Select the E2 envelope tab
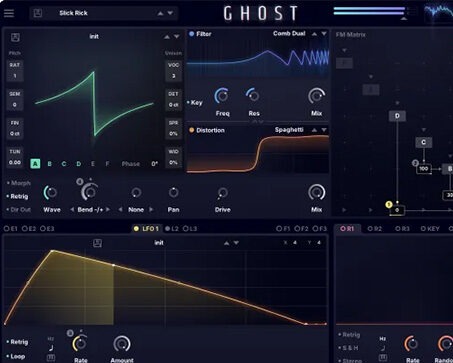453x363 pixels. (x=29, y=229)
